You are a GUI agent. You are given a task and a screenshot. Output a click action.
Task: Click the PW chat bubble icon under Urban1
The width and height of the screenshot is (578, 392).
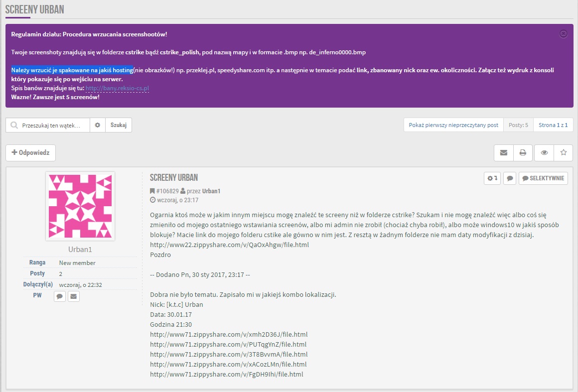pos(59,296)
